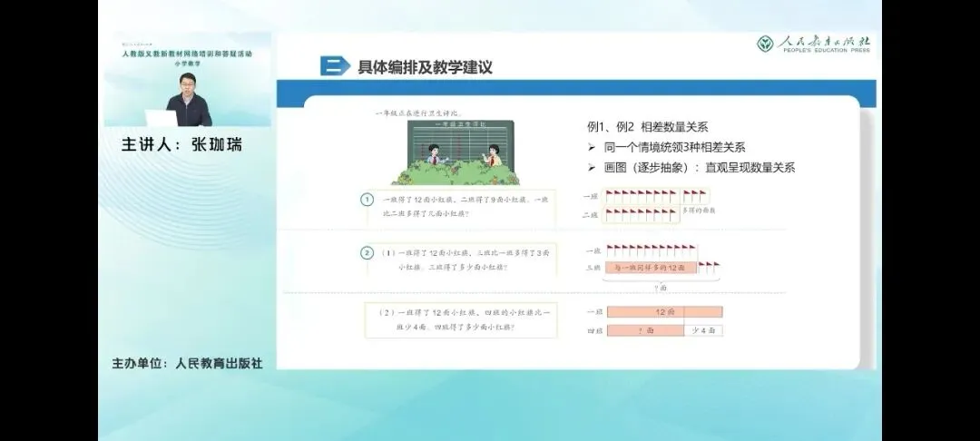Click the 二班 flag row of nine flags
980x441 pixels.
pos(640,215)
